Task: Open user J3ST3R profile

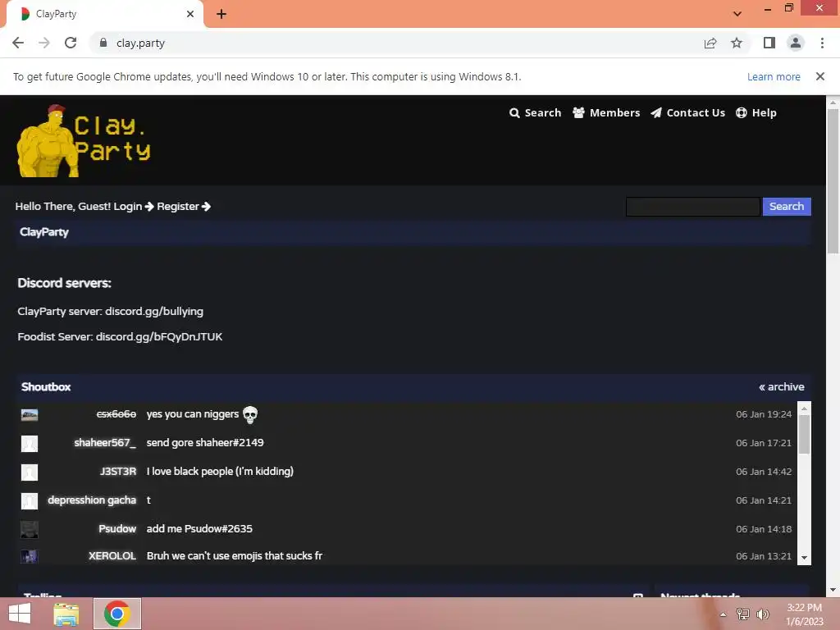Action: [118, 472]
